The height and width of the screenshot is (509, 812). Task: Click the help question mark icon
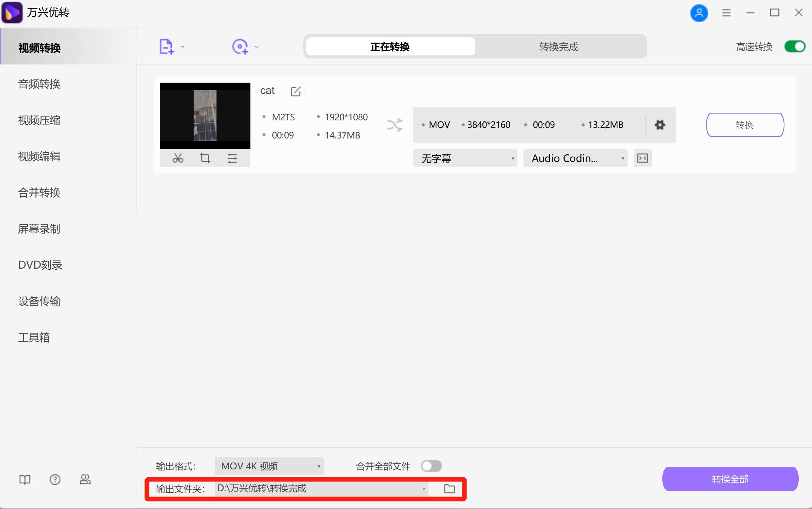pyautogui.click(x=55, y=479)
